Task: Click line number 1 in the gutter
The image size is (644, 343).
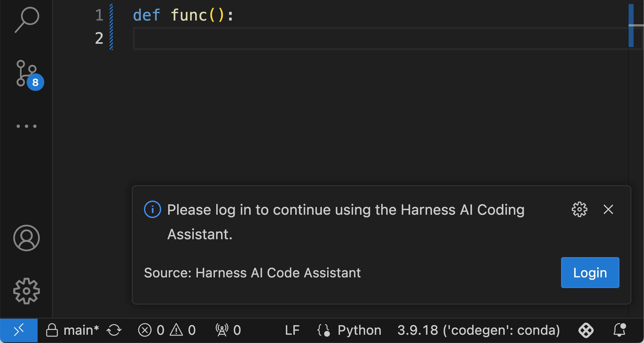Action: tap(99, 15)
